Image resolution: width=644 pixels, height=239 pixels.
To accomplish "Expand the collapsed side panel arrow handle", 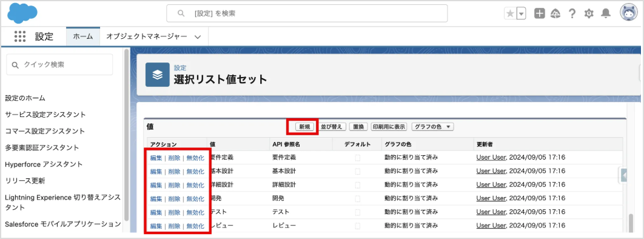I will coord(624,175).
